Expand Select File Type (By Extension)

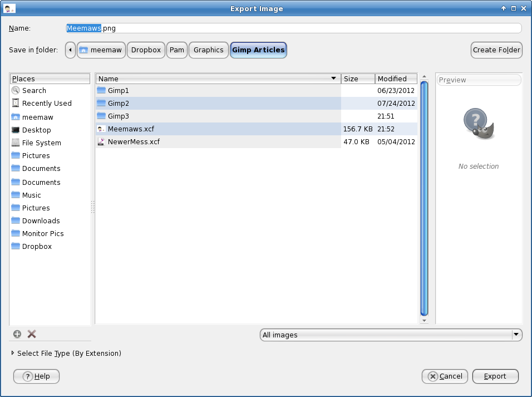coord(66,353)
